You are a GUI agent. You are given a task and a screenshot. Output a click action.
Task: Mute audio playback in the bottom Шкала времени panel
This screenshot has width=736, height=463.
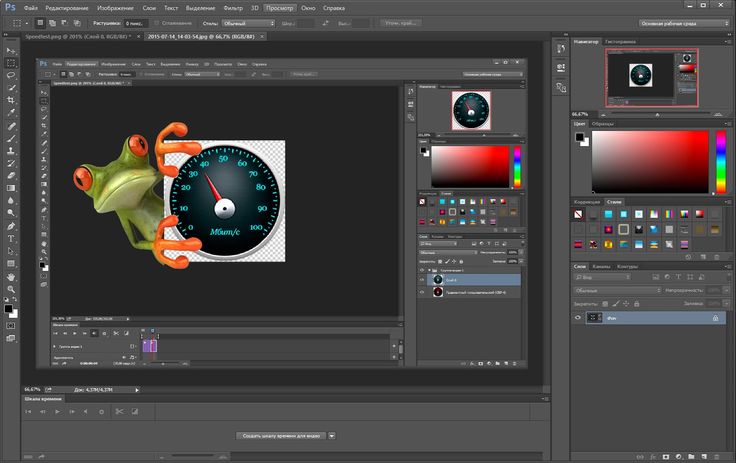pos(85,411)
